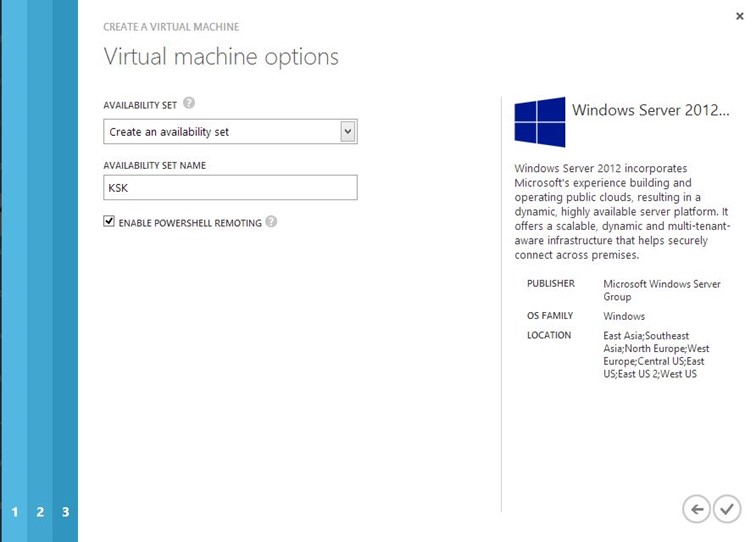This screenshot has height=542, width=756.
Task: Click the Windows Server 2012 description paragraph
Action: (x=622, y=212)
